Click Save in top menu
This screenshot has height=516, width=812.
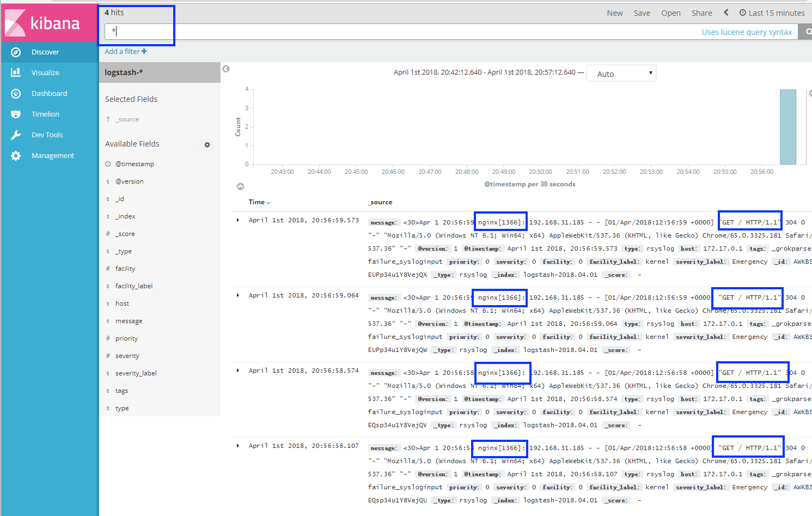coord(642,13)
